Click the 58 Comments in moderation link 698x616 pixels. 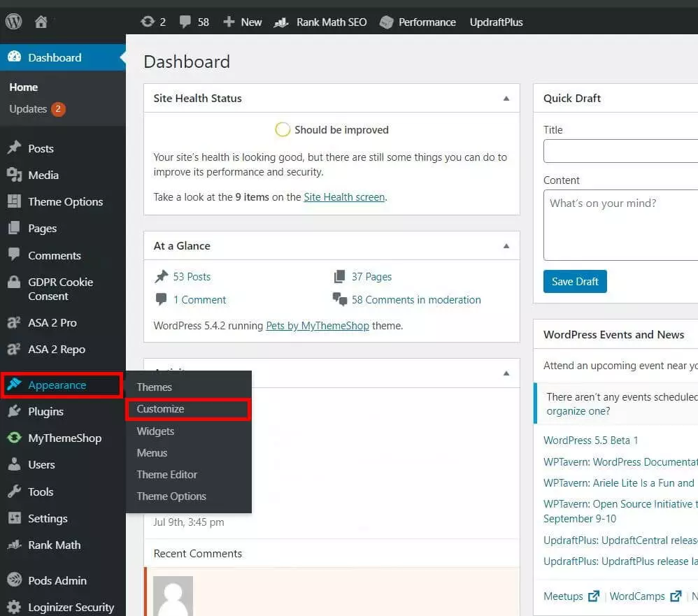point(415,299)
